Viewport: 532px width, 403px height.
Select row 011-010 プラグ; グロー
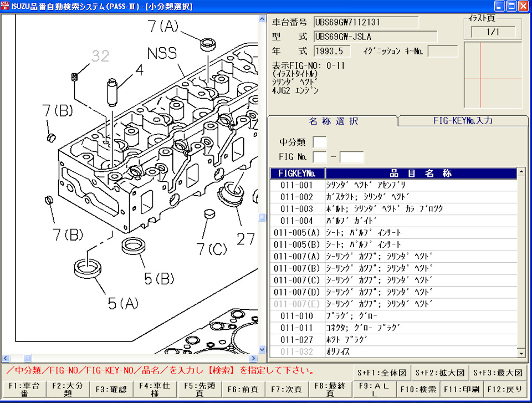pos(393,316)
